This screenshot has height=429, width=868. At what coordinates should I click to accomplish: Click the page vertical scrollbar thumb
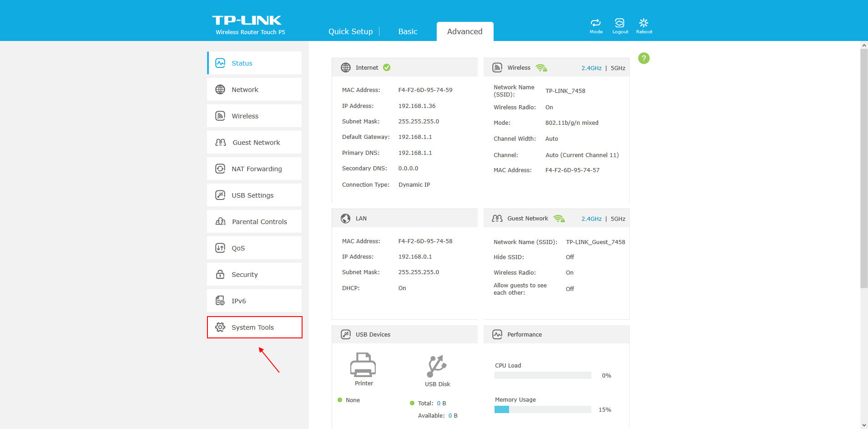coord(864,169)
